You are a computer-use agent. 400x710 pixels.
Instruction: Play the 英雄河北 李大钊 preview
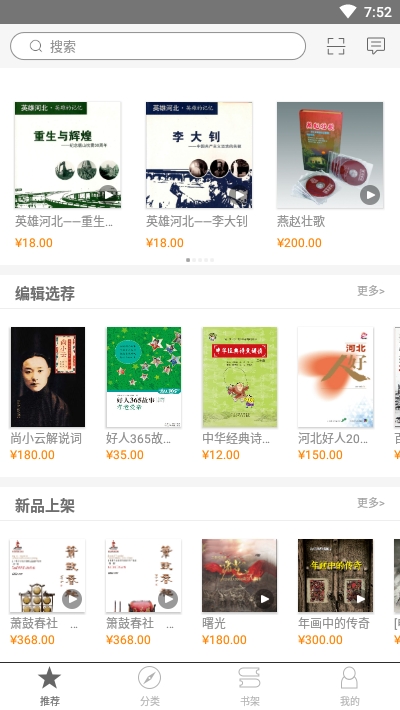click(x=240, y=195)
